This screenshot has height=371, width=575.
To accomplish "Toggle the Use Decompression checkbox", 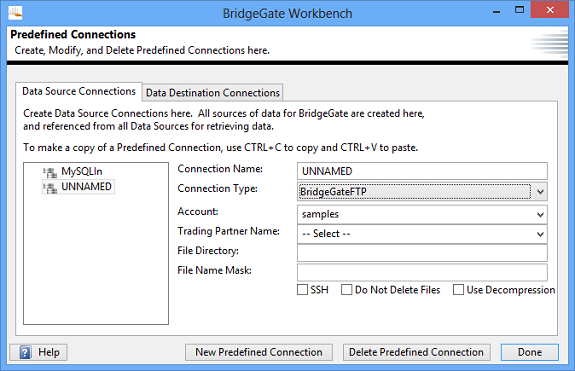I will pyautogui.click(x=458, y=290).
